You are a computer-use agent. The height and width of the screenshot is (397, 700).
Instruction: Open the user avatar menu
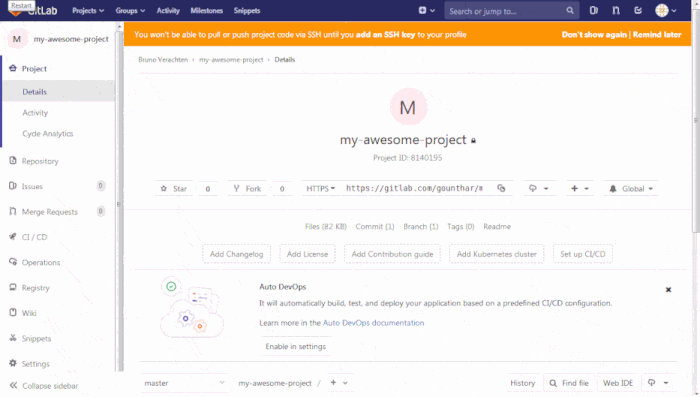tap(666, 10)
